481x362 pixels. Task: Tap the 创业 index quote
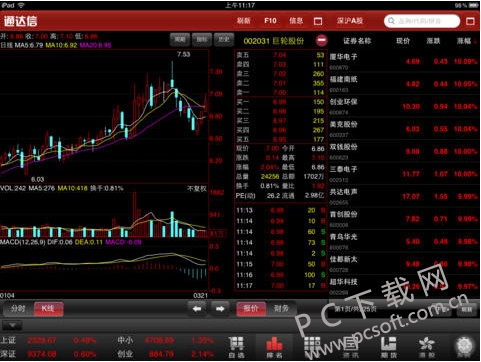[166, 354]
